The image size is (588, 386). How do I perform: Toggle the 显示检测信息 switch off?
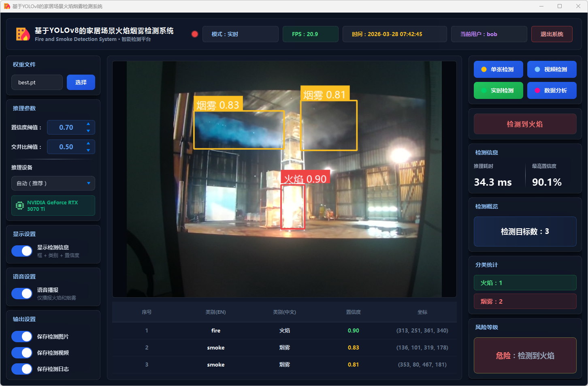click(x=22, y=251)
